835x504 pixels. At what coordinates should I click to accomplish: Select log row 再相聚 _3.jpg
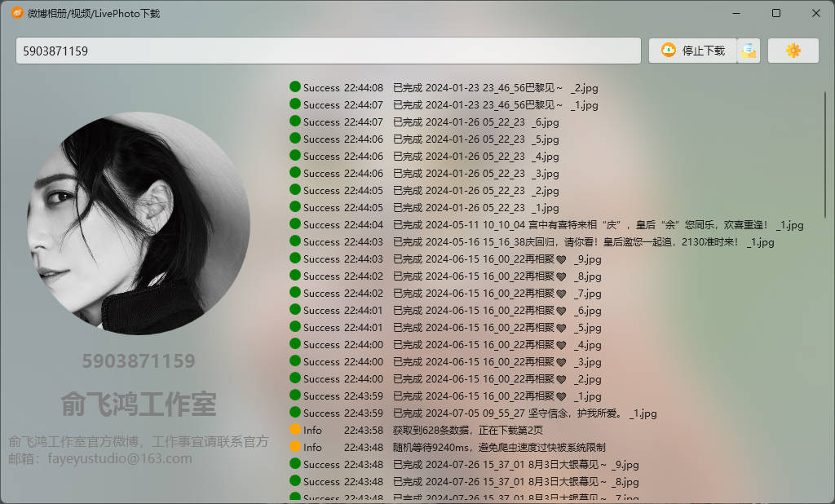446,362
